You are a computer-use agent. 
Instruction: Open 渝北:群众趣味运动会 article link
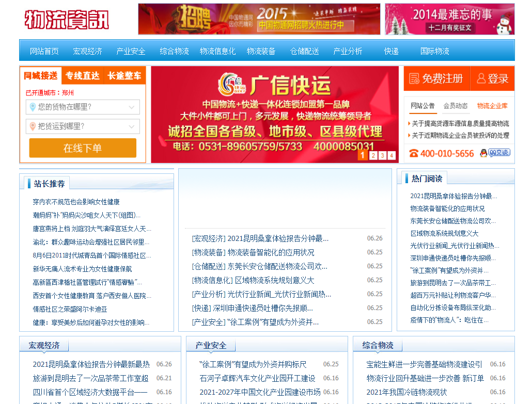91,243
